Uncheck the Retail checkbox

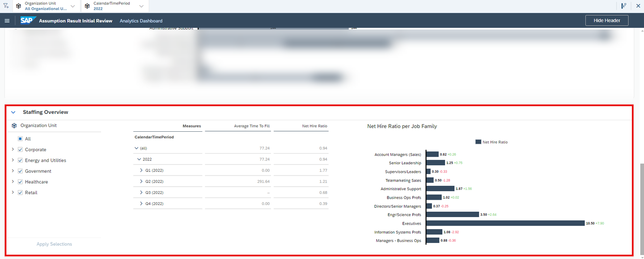(x=20, y=192)
